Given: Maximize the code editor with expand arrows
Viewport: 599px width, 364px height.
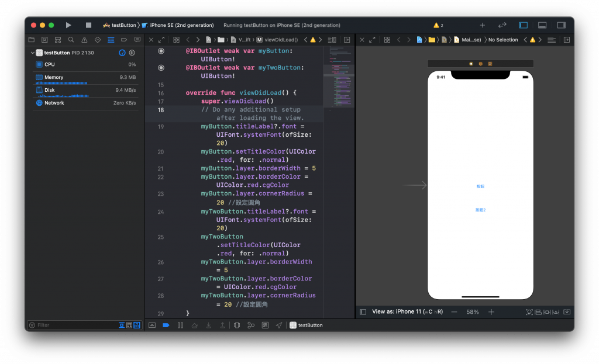Looking at the screenshot, I should 161,40.
